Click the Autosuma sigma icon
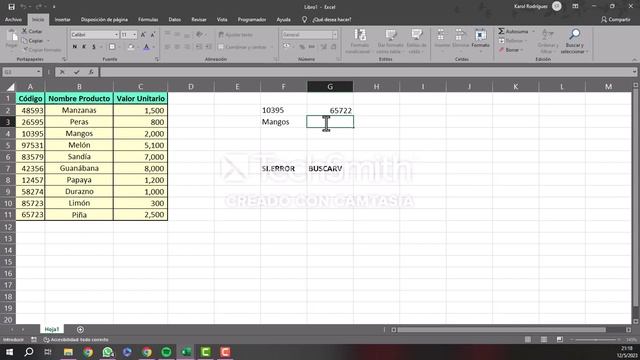Image resolution: width=640 pixels, height=360 pixels. [x=501, y=31]
